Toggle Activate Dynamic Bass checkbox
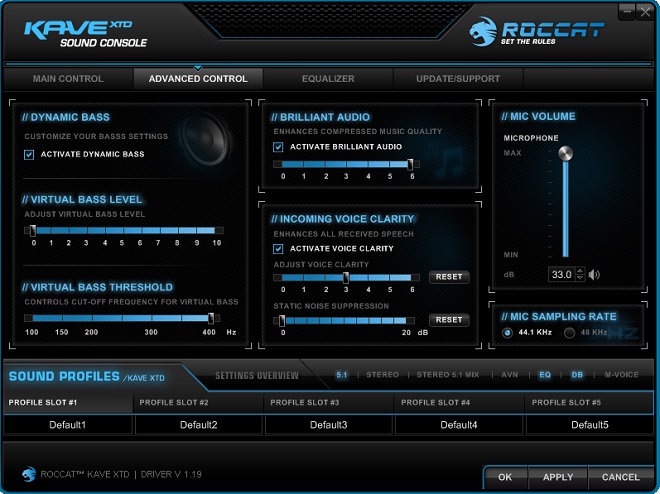Image resolution: width=660 pixels, height=494 pixels. [29, 154]
